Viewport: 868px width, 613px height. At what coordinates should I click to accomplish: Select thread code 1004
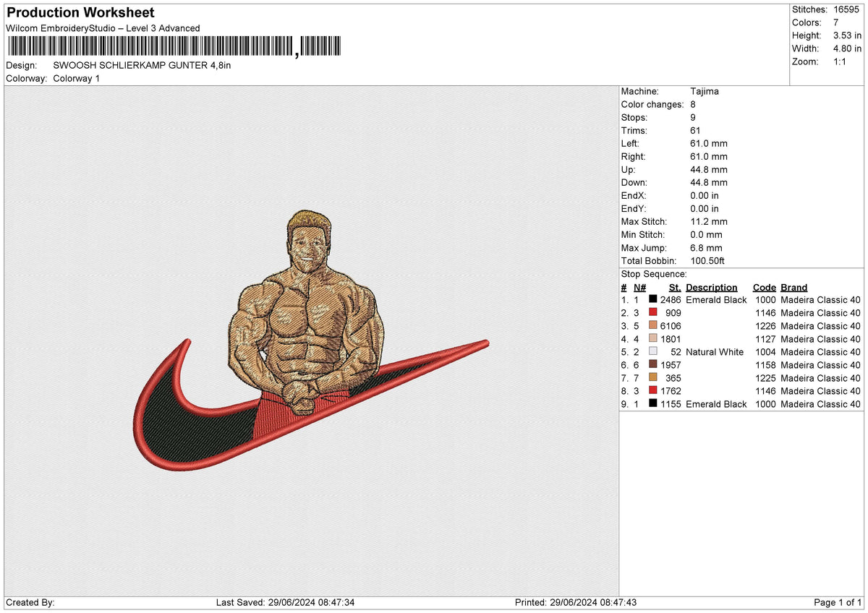[x=765, y=352]
